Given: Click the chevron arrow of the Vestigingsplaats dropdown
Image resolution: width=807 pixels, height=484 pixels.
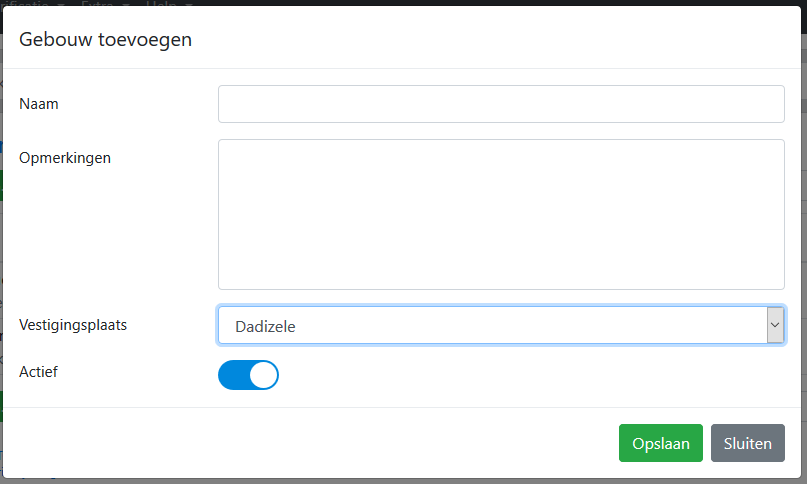Looking at the screenshot, I should point(775,325).
